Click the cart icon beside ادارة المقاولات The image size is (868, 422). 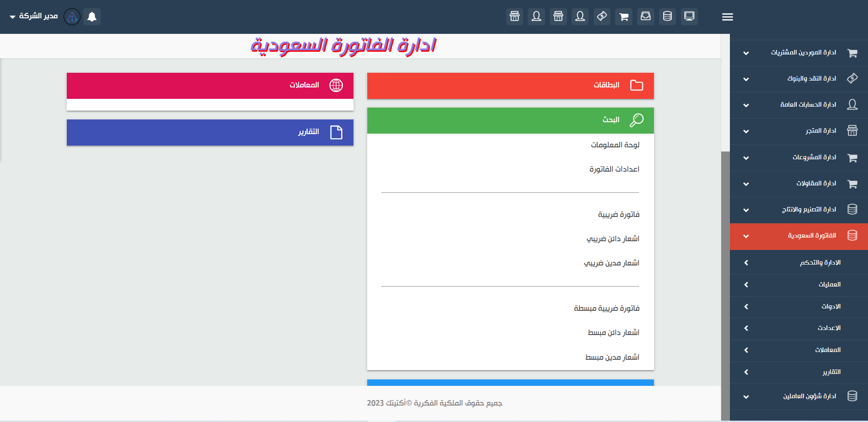(x=852, y=184)
